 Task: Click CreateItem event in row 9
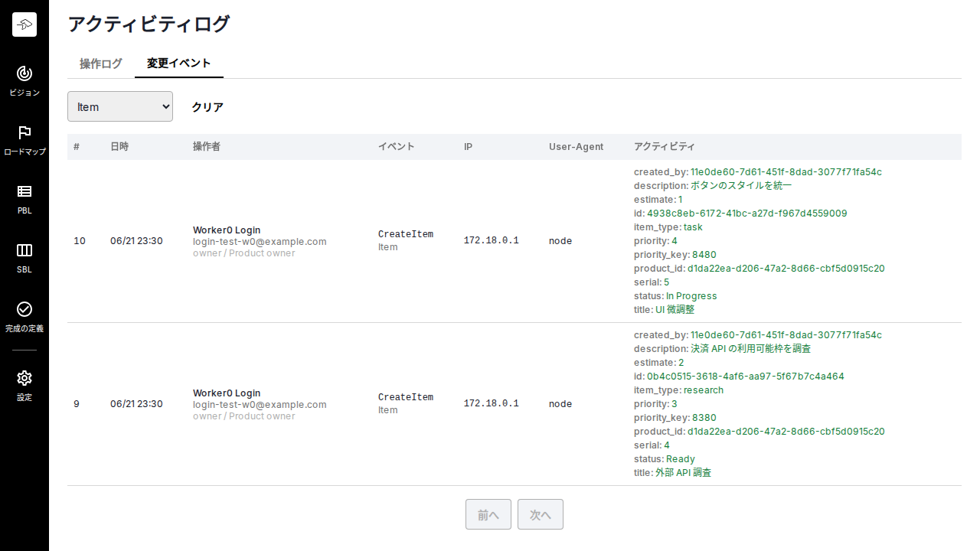tap(406, 397)
